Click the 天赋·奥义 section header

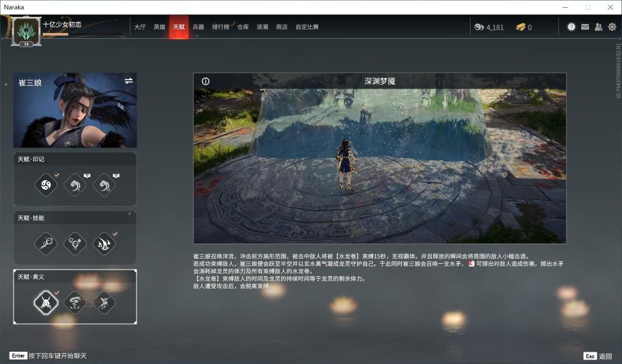75,277
